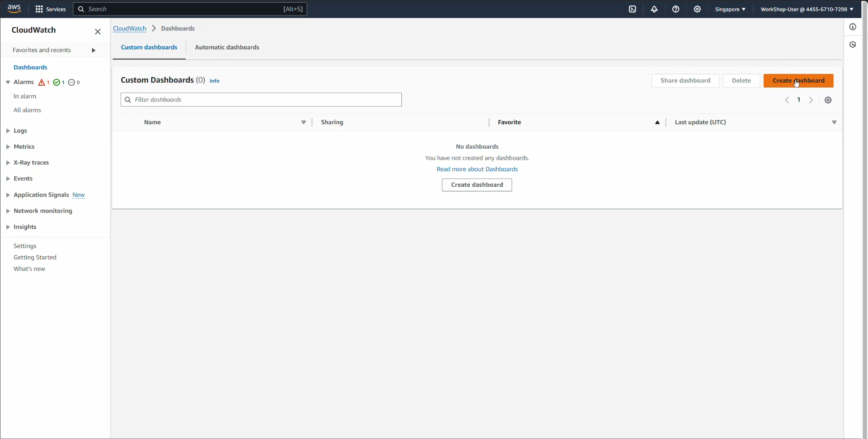Open the info panel icon at the right edge
868x439 pixels.
853,27
